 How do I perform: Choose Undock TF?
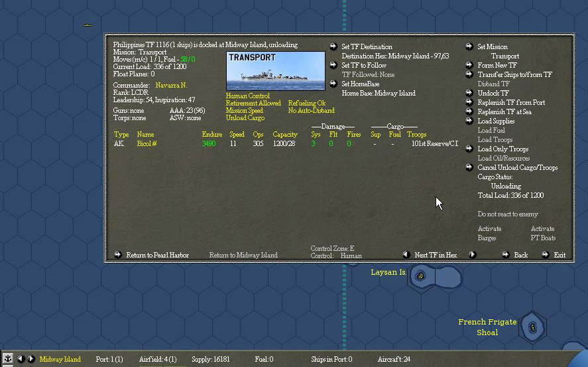coord(493,93)
